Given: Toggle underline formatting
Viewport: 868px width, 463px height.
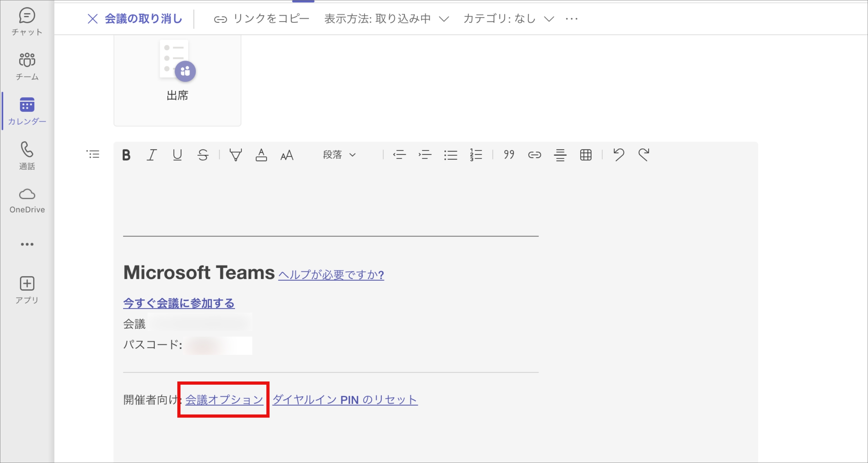Looking at the screenshot, I should point(177,155).
